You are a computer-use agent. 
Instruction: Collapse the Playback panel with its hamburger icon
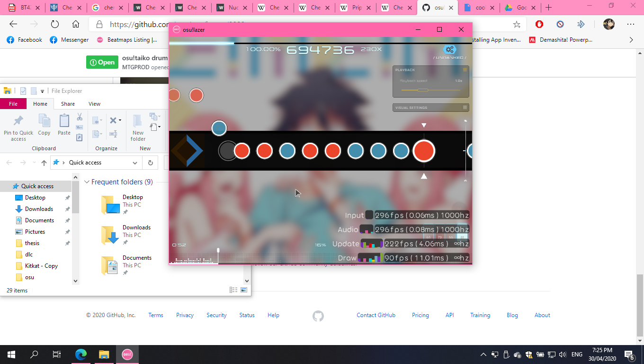point(465,70)
